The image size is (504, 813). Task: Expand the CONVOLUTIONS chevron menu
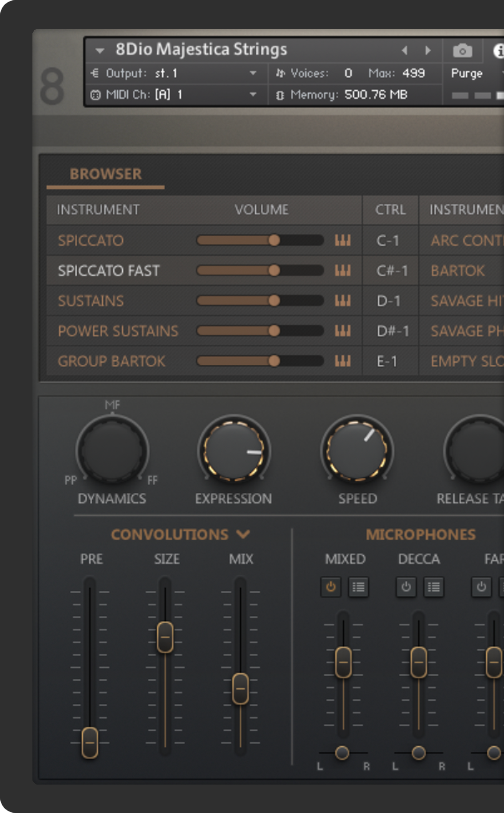243,534
